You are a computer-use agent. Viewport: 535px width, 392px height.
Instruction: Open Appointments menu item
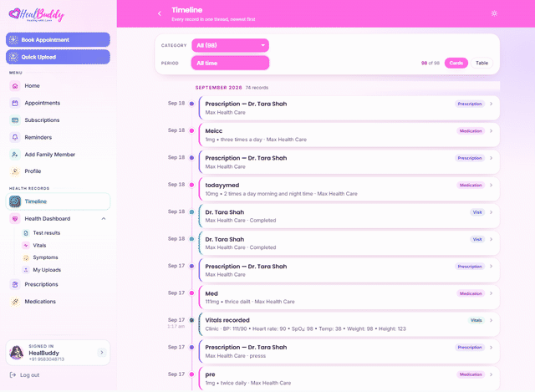(x=58, y=103)
